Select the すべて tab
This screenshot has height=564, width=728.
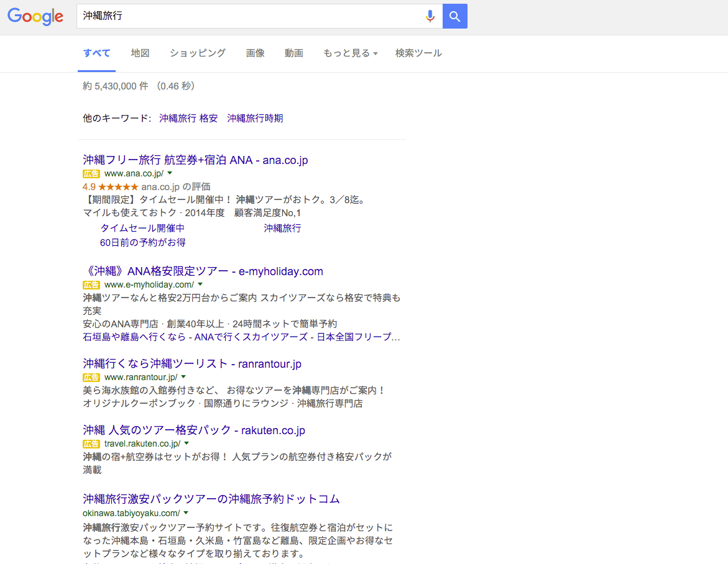point(96,53)
